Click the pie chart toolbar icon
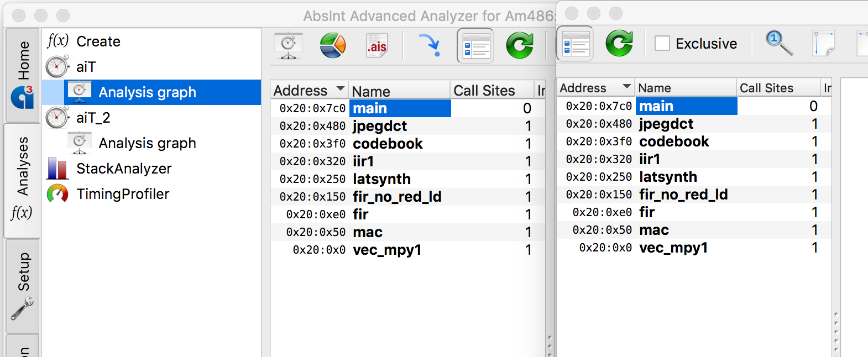The width and height of the screenshot is (868, 357). pyautogui.click(x=333, y=46)
